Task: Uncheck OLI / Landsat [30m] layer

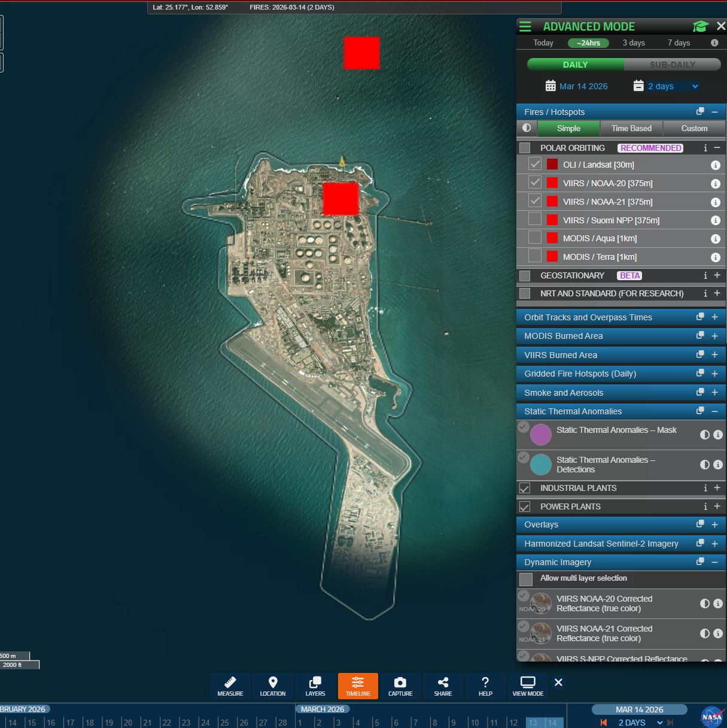Action: pos(535,164)
